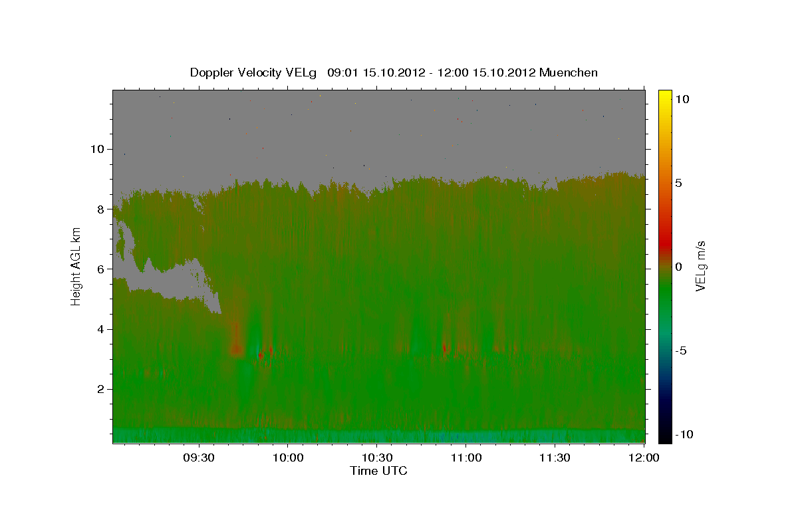Click the colorbar label '10' at top
The image size is (798, 532).
(683, 98)
